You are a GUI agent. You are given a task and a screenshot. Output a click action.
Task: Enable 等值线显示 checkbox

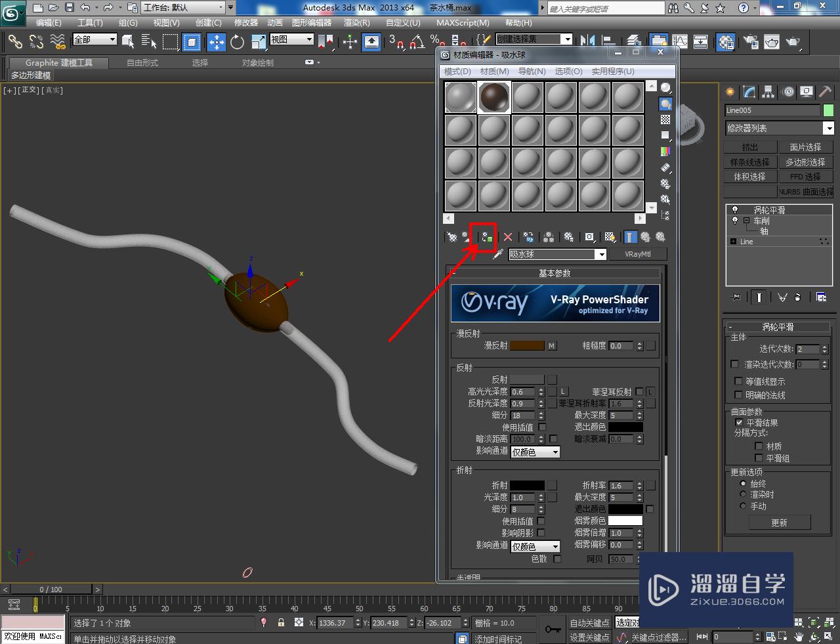738,381
